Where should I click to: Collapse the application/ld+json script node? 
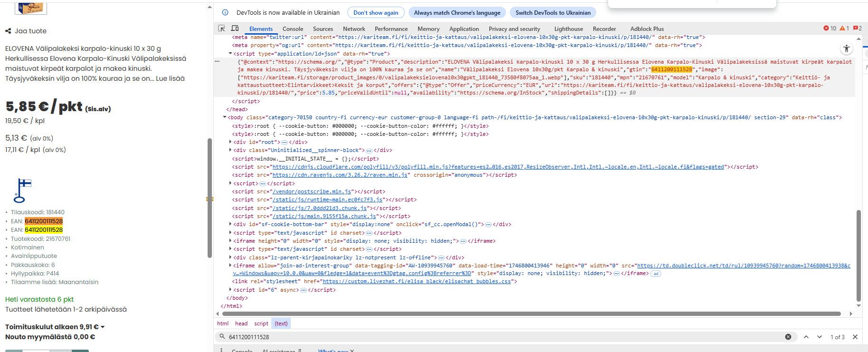tap(230, 54)
